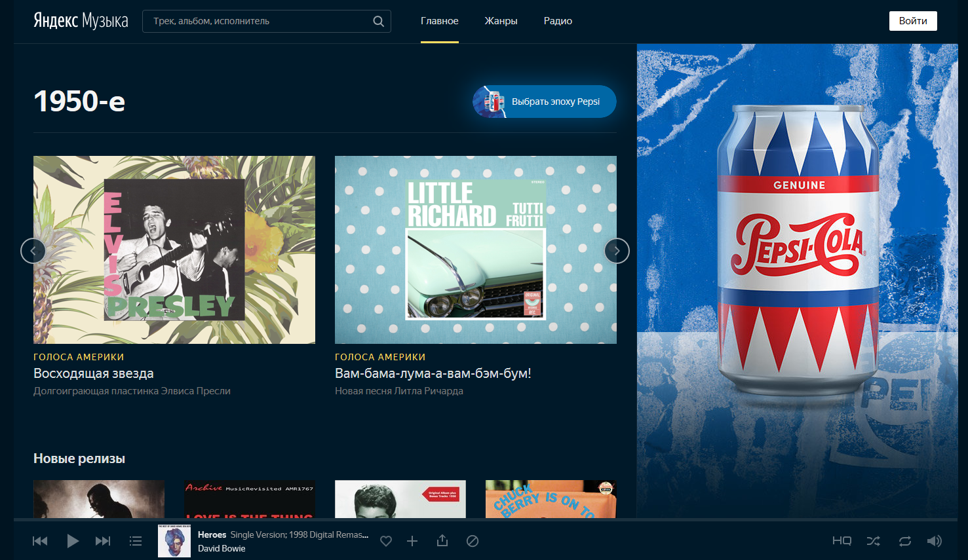Open the Жанры tab
Viewport: 968px width, 560px height.
pyautogui.click(x=501, y=21)
